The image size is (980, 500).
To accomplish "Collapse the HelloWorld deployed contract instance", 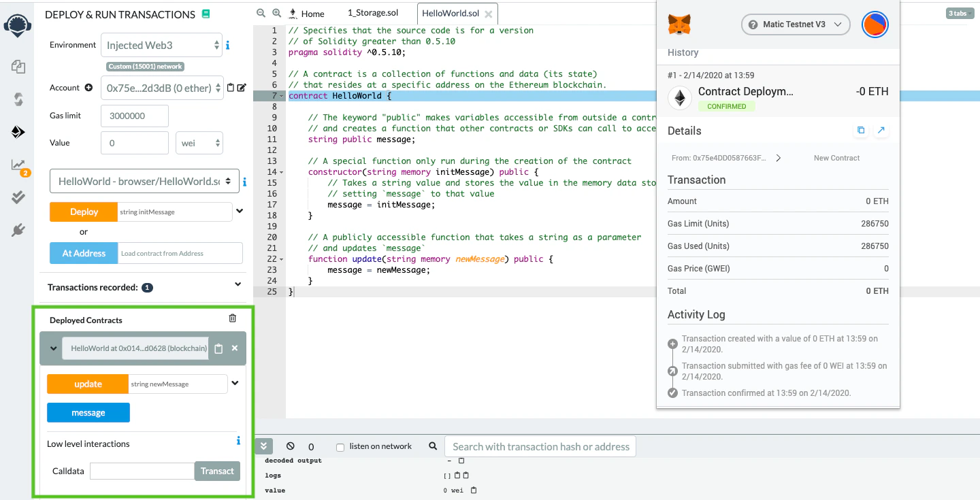I will click(x=53, y=348).
